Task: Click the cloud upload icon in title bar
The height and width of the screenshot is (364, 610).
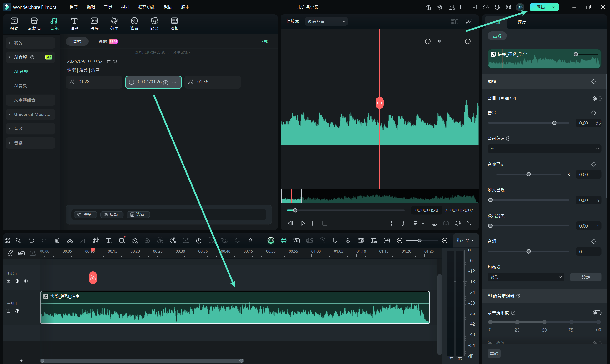Action: pos(486,7)
